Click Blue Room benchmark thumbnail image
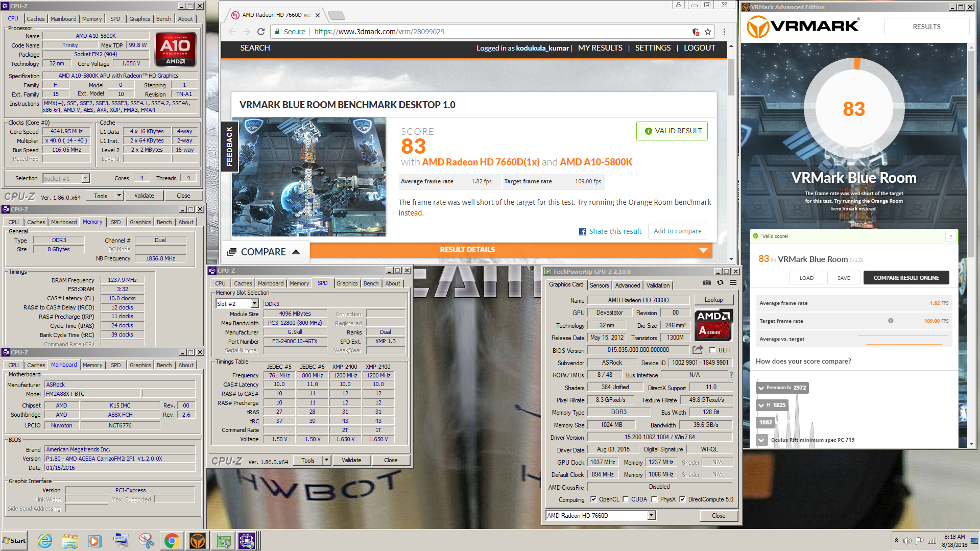 click(309, 177)
